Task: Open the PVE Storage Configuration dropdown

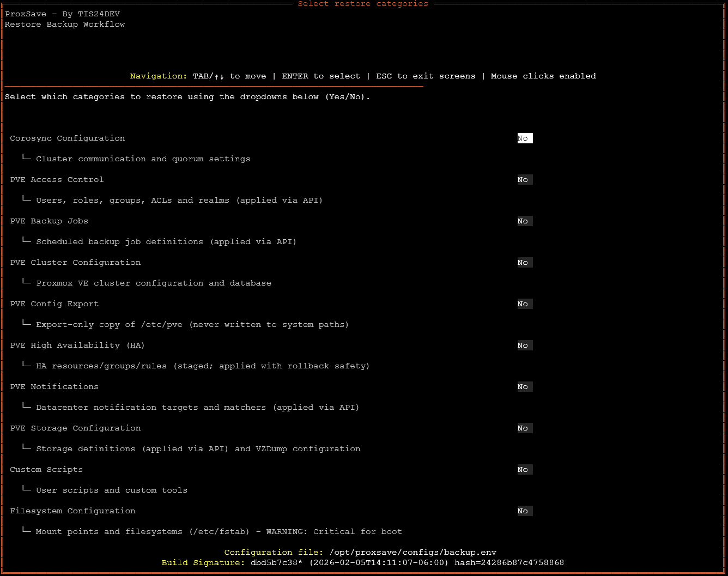Action: pos(524,428)
